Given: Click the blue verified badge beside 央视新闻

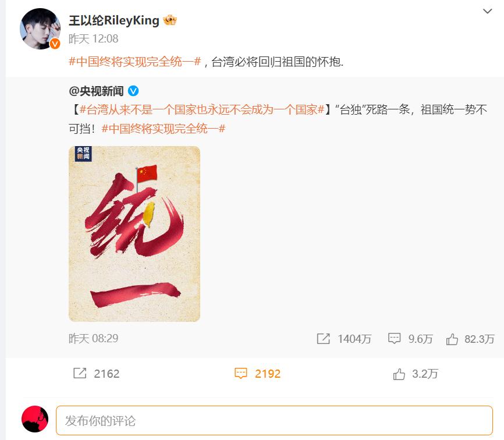Looking at the screenshot, I should [133, 91].
